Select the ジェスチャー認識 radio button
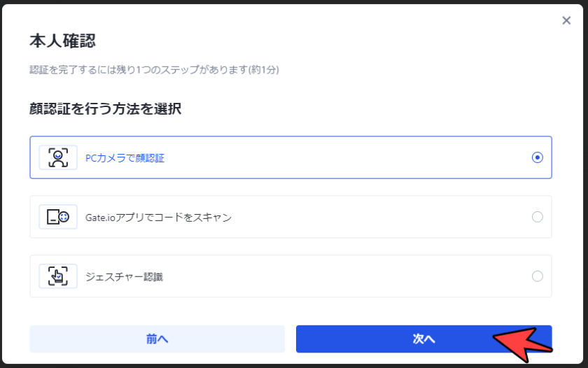Image resolution: width=588 pixels, height=368 pixels. [x=537, y=276]
